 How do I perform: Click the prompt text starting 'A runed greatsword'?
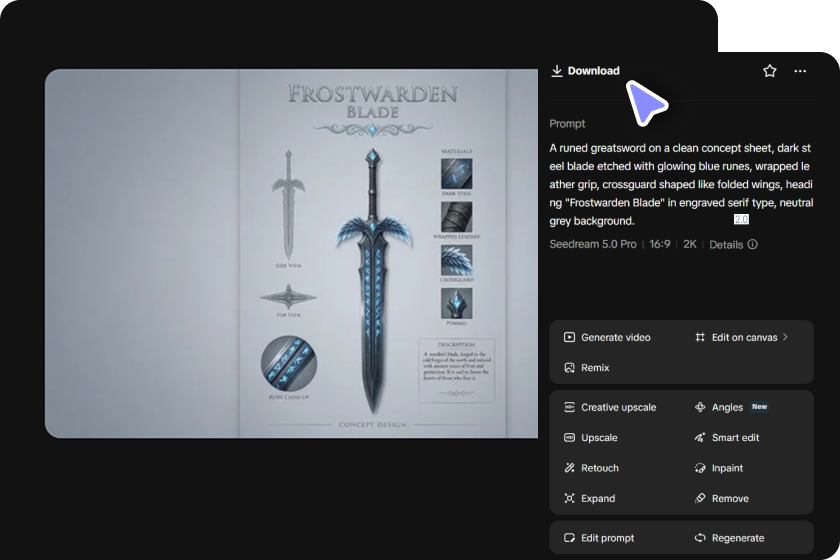tap(681, 184)
